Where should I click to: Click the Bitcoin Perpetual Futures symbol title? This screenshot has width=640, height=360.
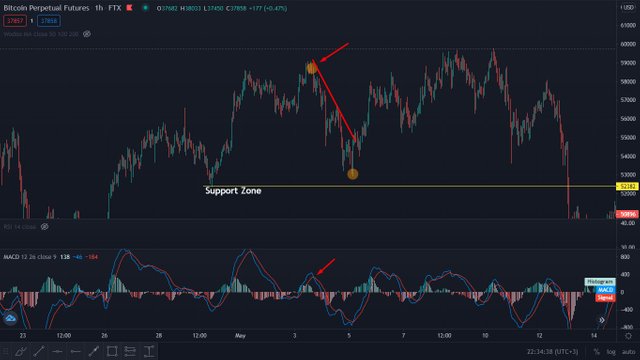46,8
